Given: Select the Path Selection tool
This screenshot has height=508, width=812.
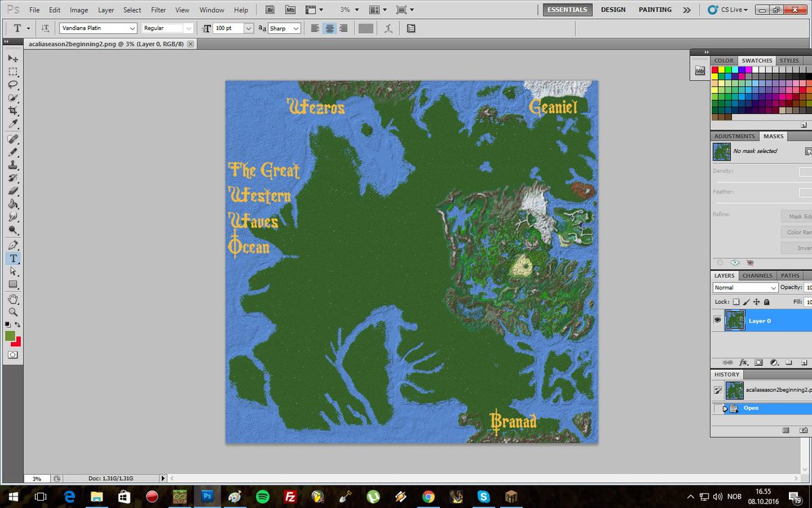Looking at the screenshot, I should pos(13,271).
